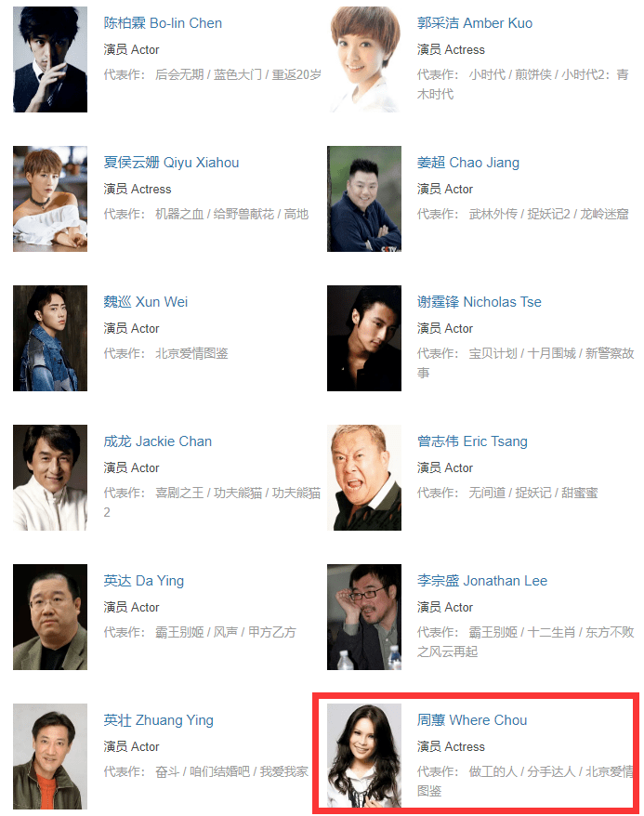The width and height of the screenshot is (644, 816).
Task: Open the 陈柏霖 Bo-lin Chen name link
Action: 163,23
